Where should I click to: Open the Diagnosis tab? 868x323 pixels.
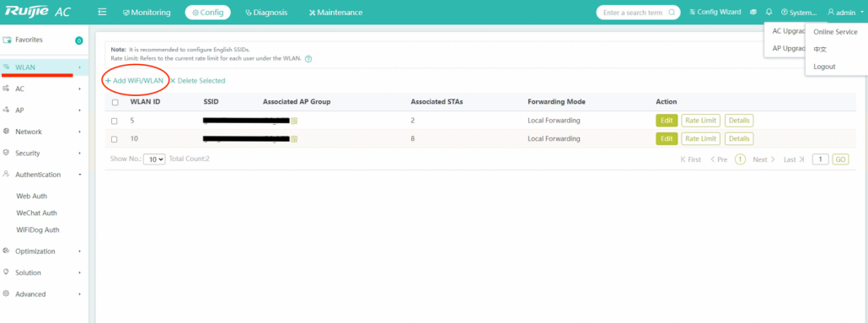coord(266,12)
